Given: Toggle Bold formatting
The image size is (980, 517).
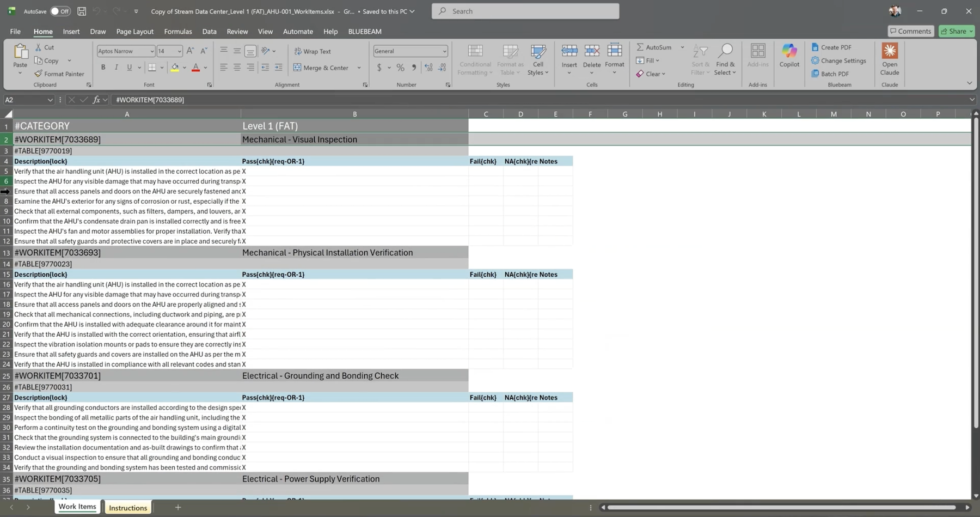Looking at the screenshot, I should point(103,68).
